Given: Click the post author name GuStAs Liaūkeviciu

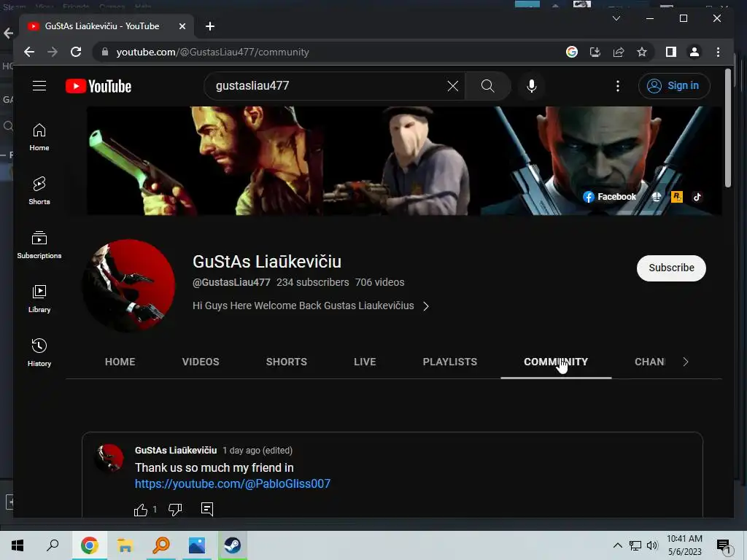Looking at the screenshot, I should pyautogui.click(x=176, y=451).
